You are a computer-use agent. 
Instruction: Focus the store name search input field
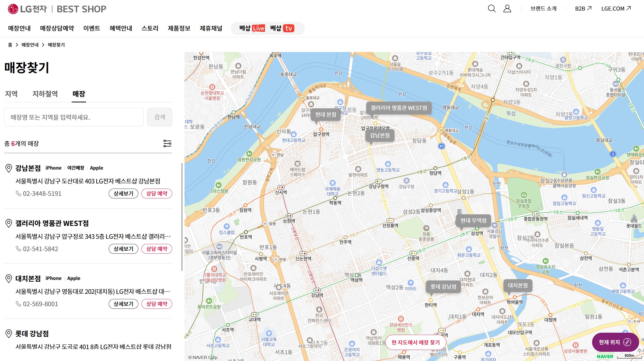tap(74, 117)
